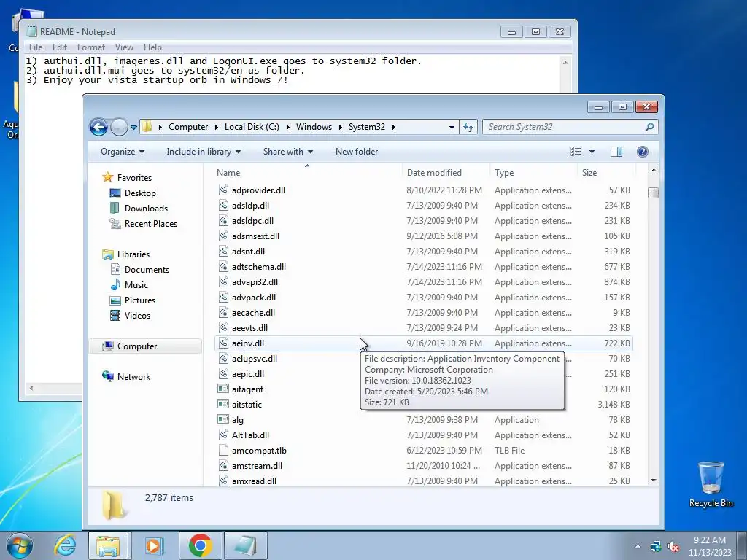Image resolution: width=747 pixels, height=560 pixels.
Task: Select the advapi32.dll file icon
Action: [223, 282]
